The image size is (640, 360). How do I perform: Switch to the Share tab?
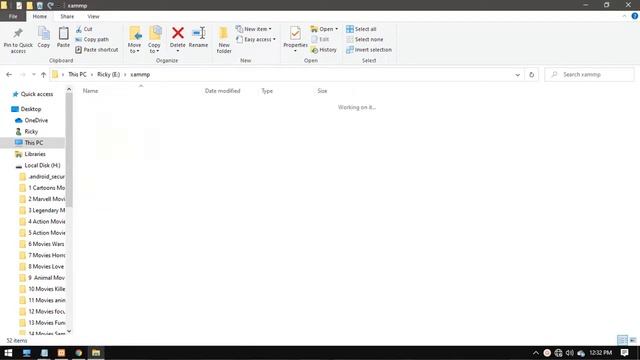coord(67,16)
